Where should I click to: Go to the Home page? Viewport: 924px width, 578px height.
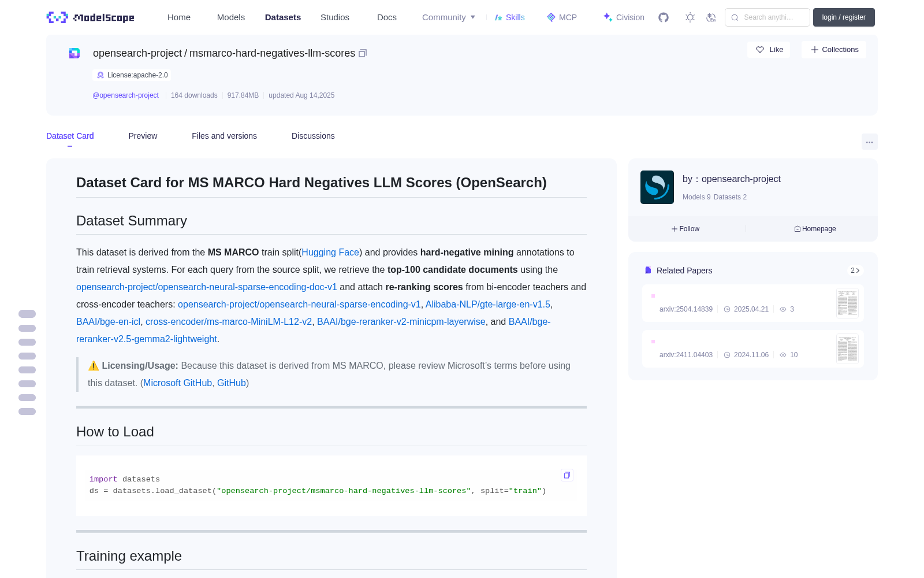point(179,17)
